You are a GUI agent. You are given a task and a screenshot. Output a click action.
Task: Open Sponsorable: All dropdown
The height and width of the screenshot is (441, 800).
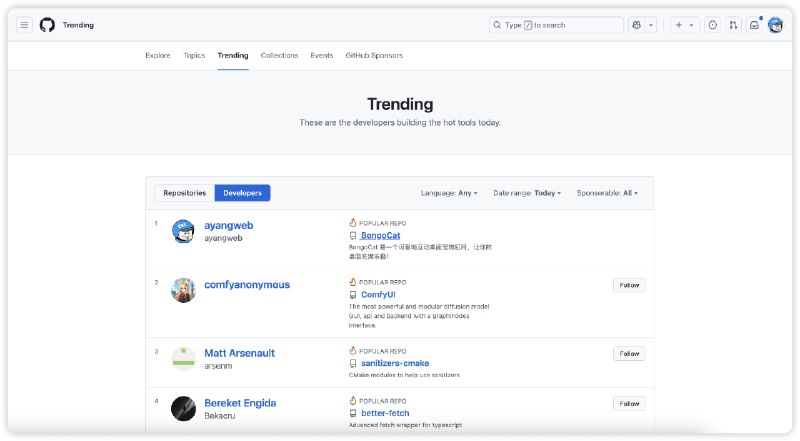click(x=607, y=193)
